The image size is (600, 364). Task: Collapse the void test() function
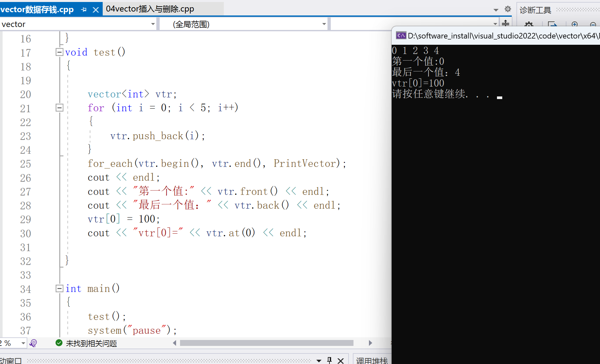[59, 52]
